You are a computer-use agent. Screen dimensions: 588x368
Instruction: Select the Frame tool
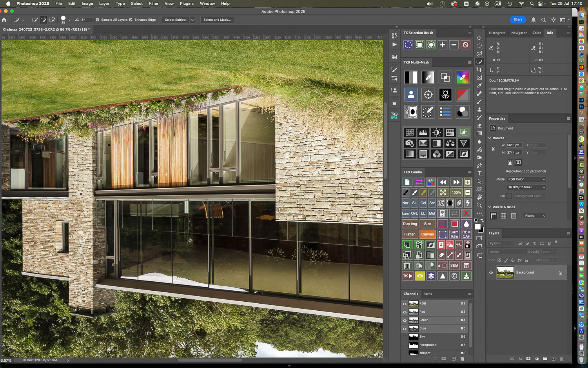479,78
